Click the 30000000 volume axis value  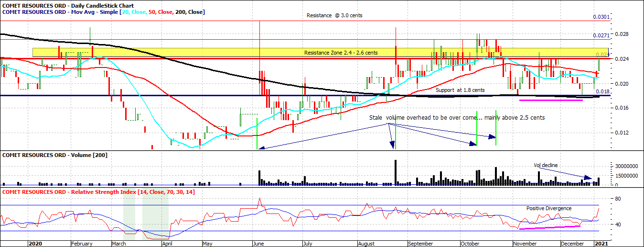[627, 166]
